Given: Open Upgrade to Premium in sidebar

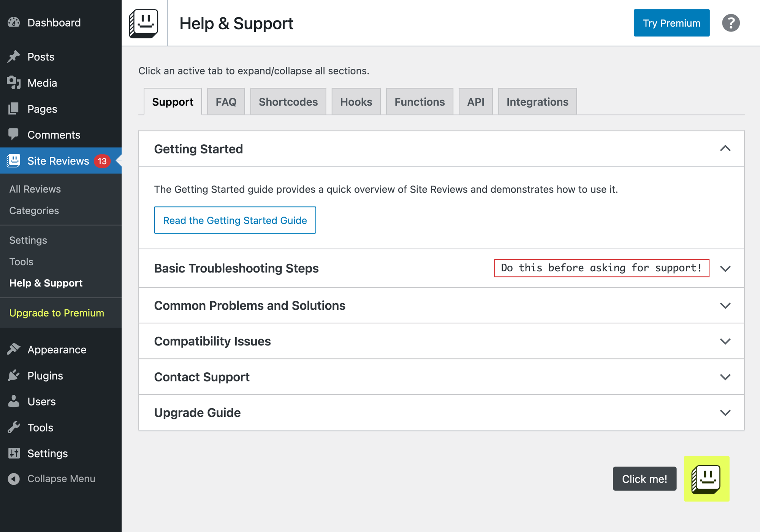Looking at the screenshot, I should tap(57, 313).
